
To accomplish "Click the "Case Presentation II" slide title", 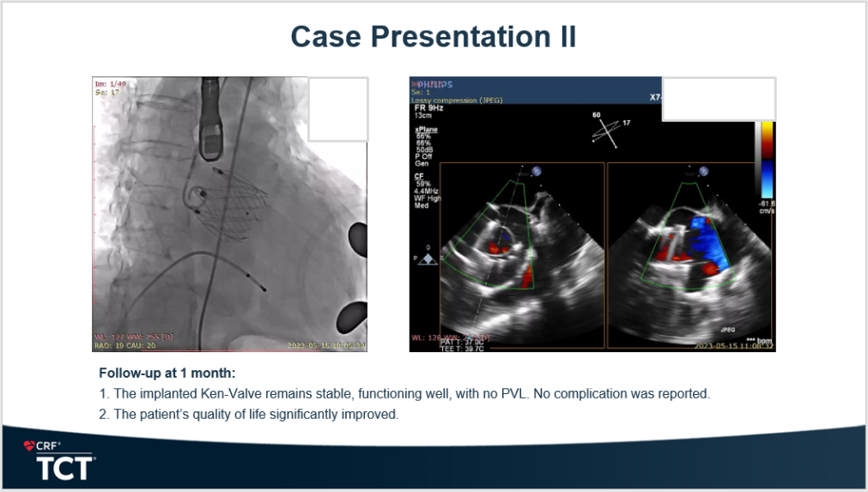I will (x=433, y=37).
